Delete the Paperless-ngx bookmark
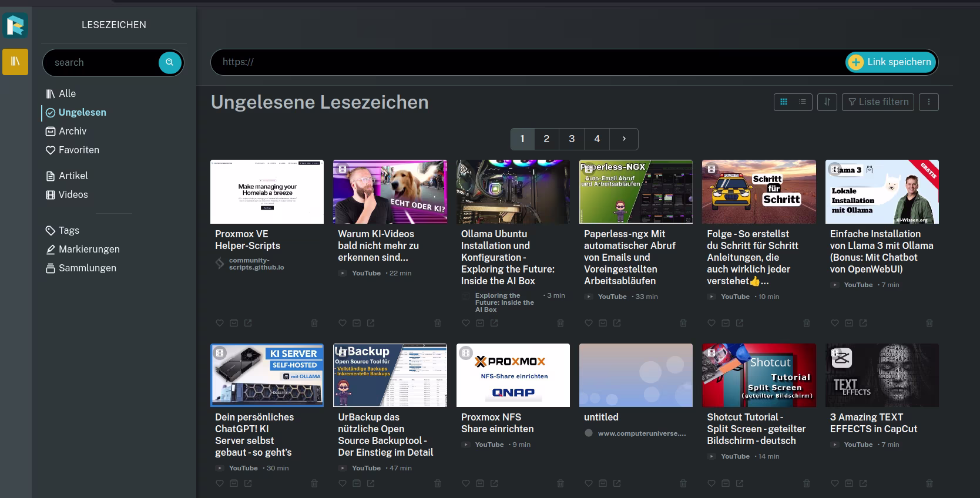The height and width of the screenshot is (498, 980). pyautogui.click(x=683, y=323)
